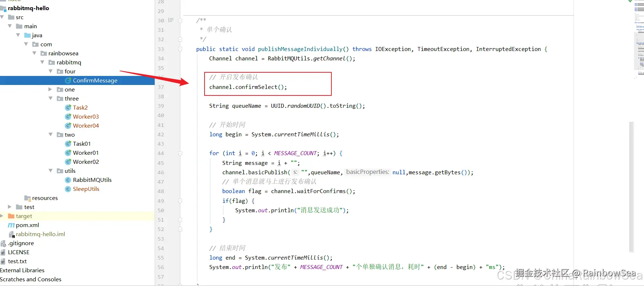
Task: Fold the if block at line 49
Action: tap(180, 201)
